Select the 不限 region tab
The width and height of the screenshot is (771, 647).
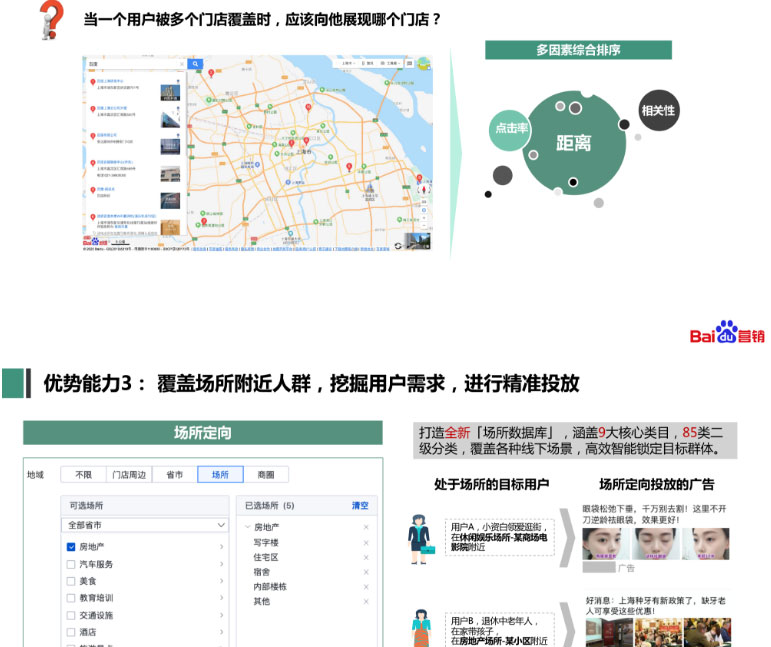84,475
